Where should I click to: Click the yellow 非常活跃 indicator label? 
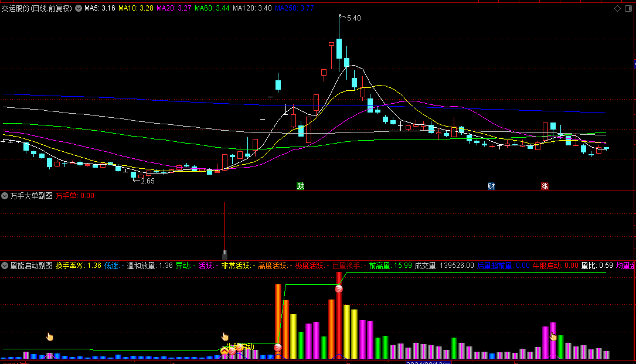click(238, 266)
